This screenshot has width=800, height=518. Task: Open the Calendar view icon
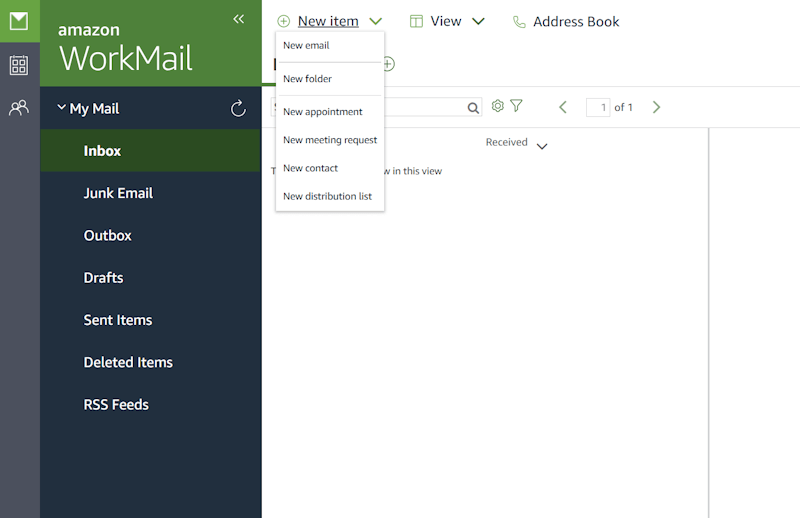click(19, 65)
